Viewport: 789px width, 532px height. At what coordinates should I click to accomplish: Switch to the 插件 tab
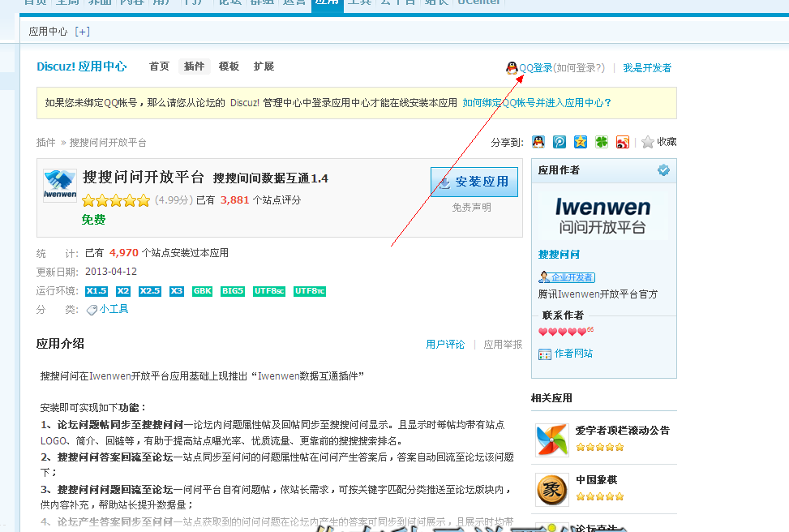pyautogui.click(x=195, y=66)
